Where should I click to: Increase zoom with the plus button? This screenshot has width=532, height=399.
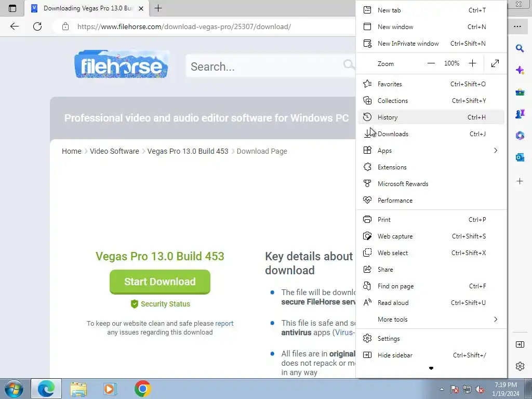tap(472, 63)
